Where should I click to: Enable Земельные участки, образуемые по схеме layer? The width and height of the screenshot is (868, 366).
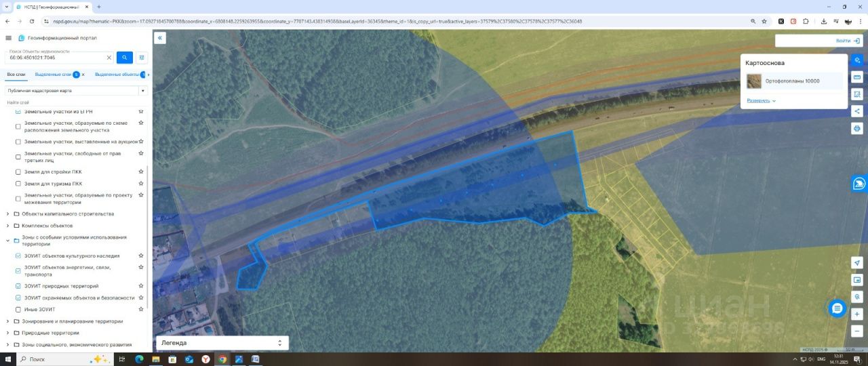(x=18, y=126)
